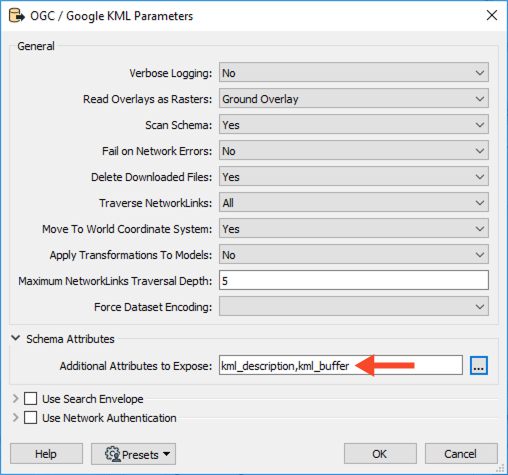Click Maximum NetworkLinks Traversal Depth field
Screen dimensions: 508x475
[x=354, y=280]
